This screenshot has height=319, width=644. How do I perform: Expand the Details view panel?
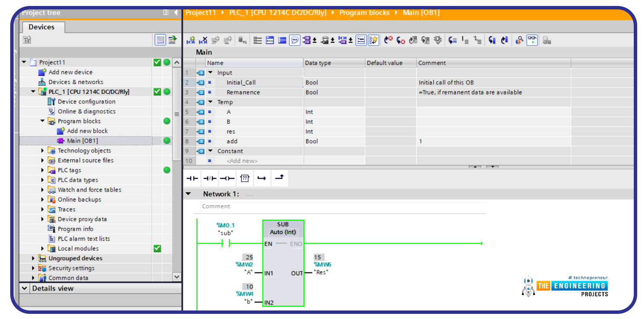[25, 288]
